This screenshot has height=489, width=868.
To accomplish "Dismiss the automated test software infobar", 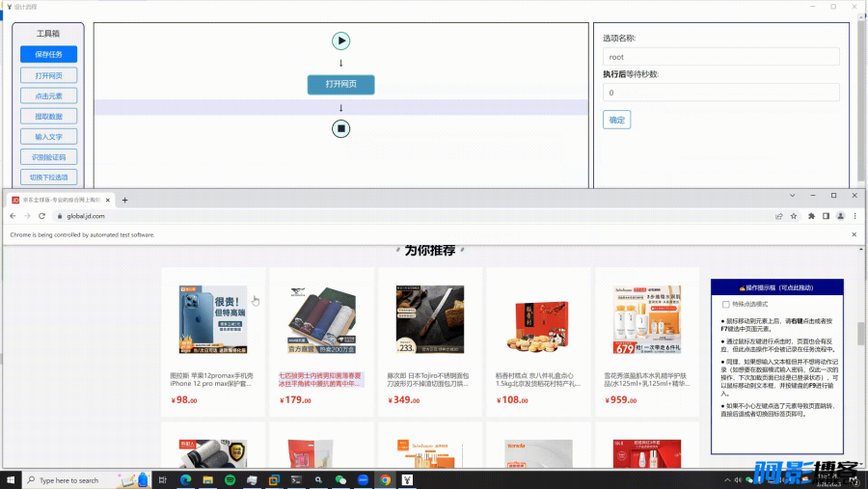I will (854, 234).
